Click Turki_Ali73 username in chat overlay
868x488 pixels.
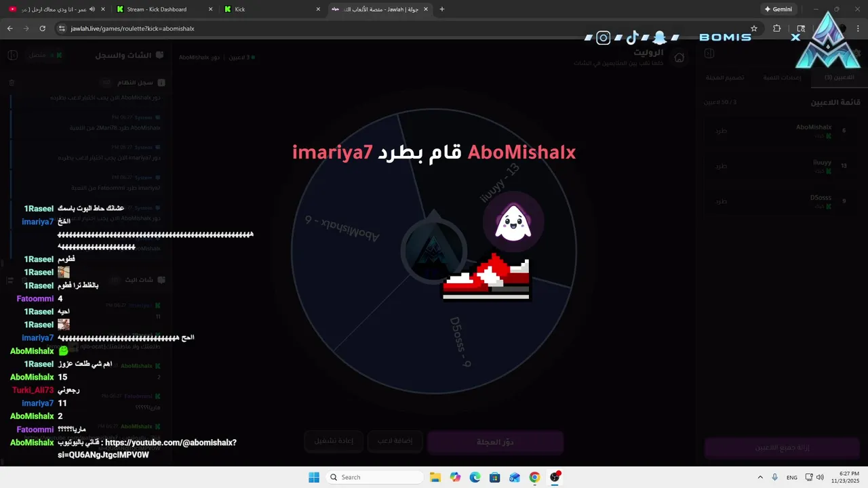(x=33, y=390)
